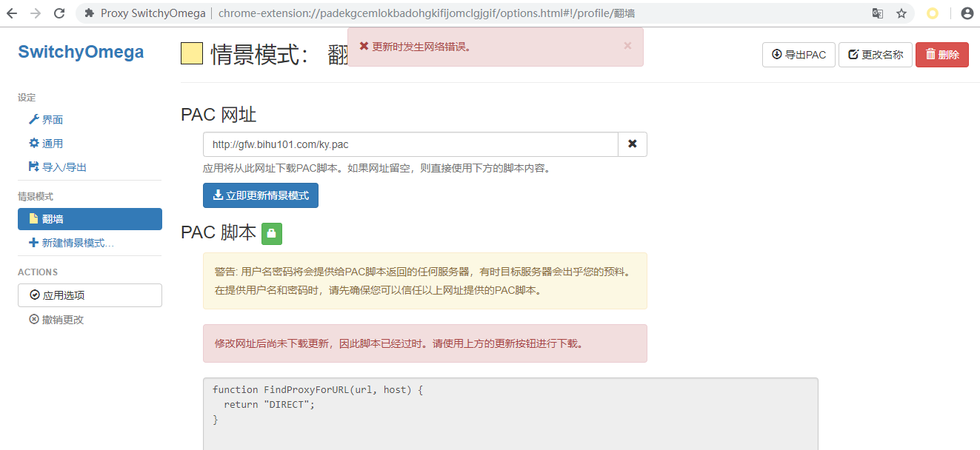The width and height of the screenshot is (980, 450).
Task: Click the 更改名称 button
Action: point(876,55)
